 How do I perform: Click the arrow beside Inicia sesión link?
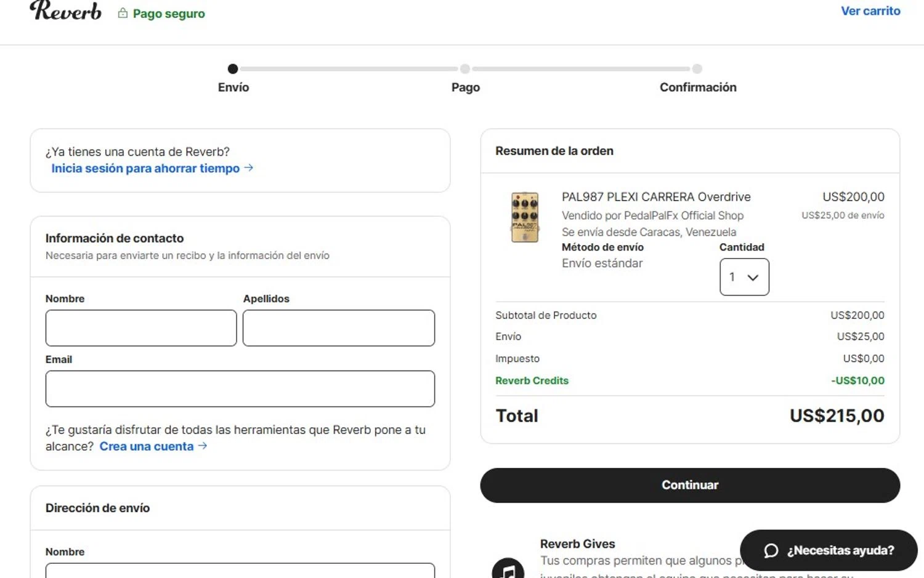tap(249, 167)
